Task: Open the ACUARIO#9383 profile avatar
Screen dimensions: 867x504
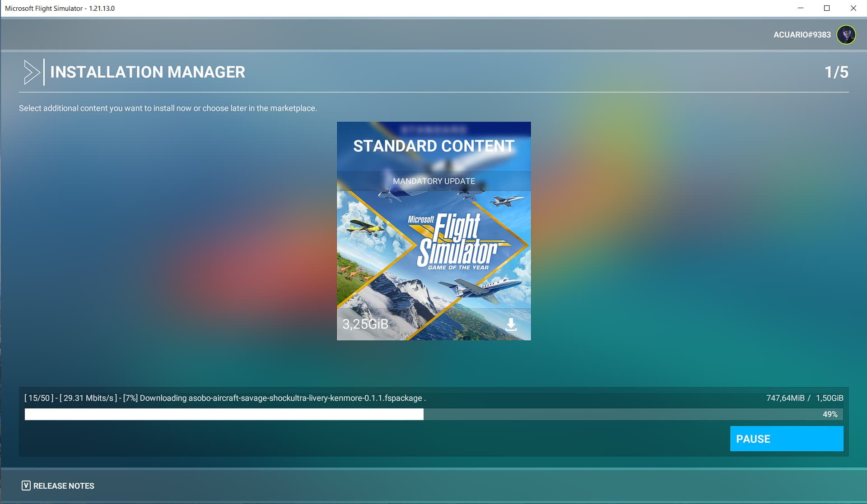Action: click(x=846, y=35)
